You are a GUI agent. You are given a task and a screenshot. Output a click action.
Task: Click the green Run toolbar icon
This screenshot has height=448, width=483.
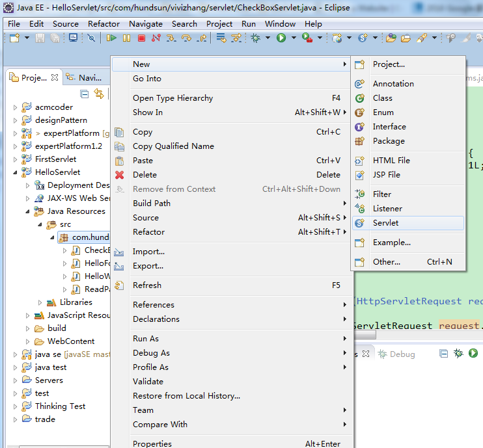coord(281,38)
